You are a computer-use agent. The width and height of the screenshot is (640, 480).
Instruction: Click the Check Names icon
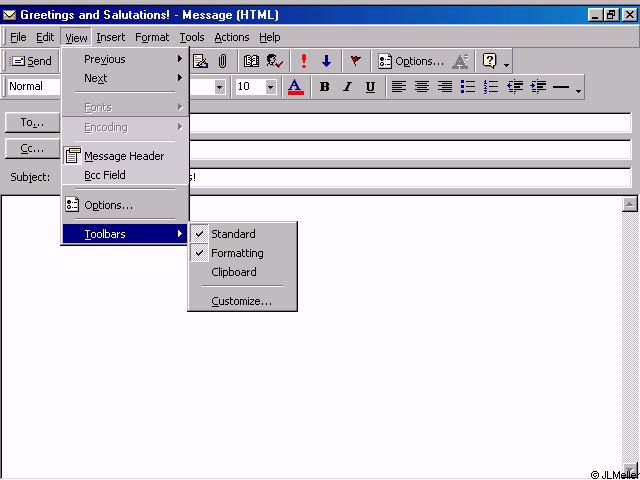click(275, 61)
